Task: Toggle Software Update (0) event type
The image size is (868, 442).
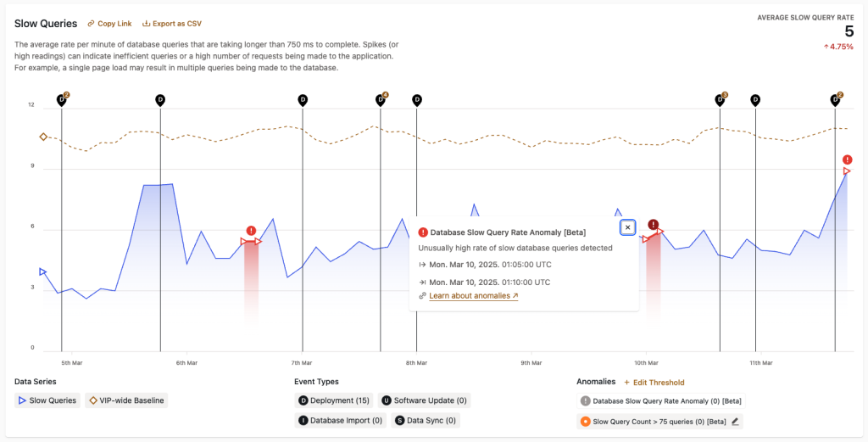Action: click(x=424, y=400)
